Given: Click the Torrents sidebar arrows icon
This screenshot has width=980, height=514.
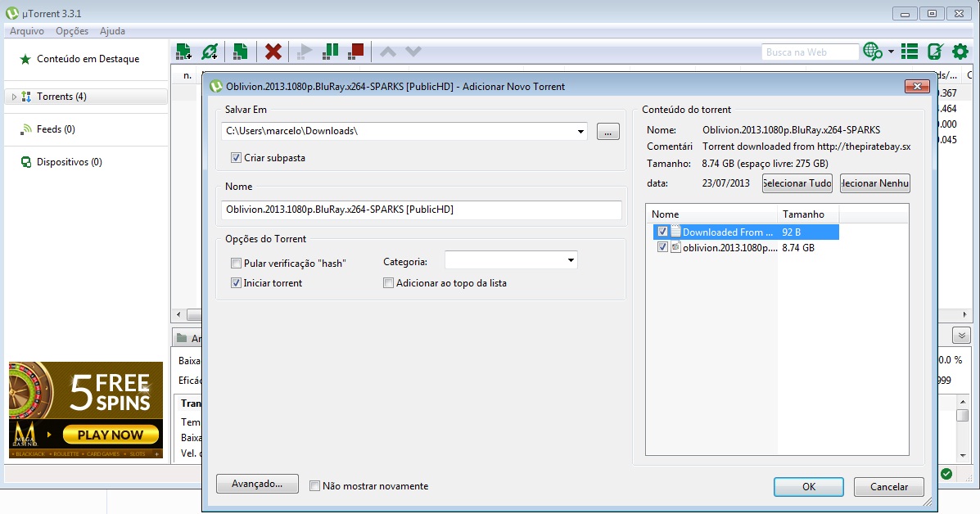Looking at the screenshot, I should 26,97.
